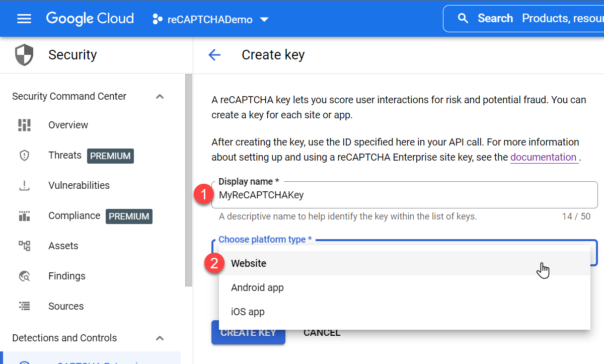604x364 pixels.
Task: Click the Threats shield icon
Action: 24,156
